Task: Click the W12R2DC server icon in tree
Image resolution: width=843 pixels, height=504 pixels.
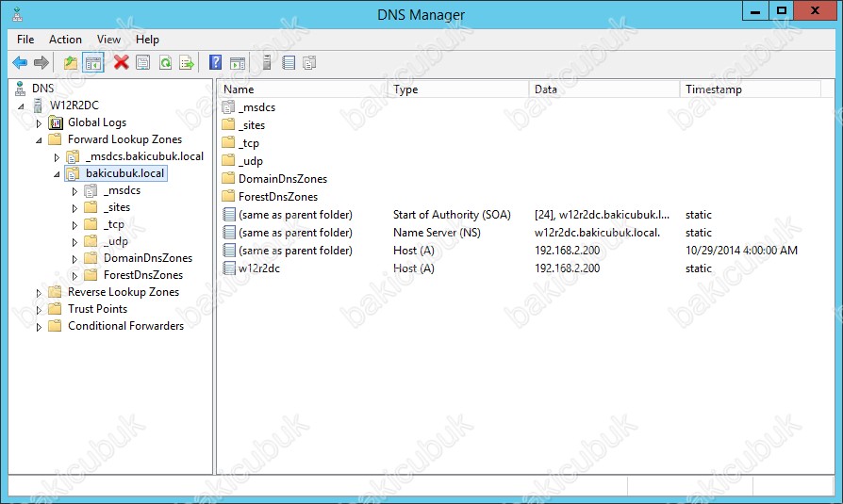Action: pos(38,106)
